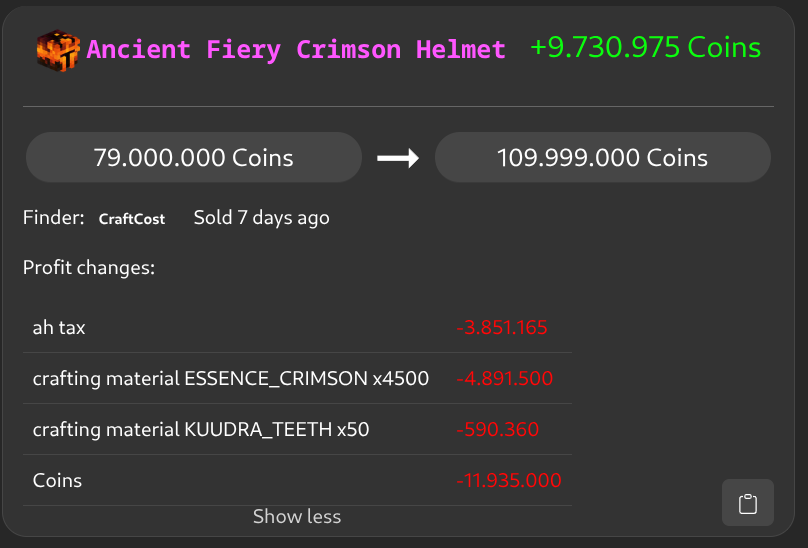The height and width of the screenshot is (548, 808).
Task: Click the clipboard copy icon
Action: pos(747,503)
